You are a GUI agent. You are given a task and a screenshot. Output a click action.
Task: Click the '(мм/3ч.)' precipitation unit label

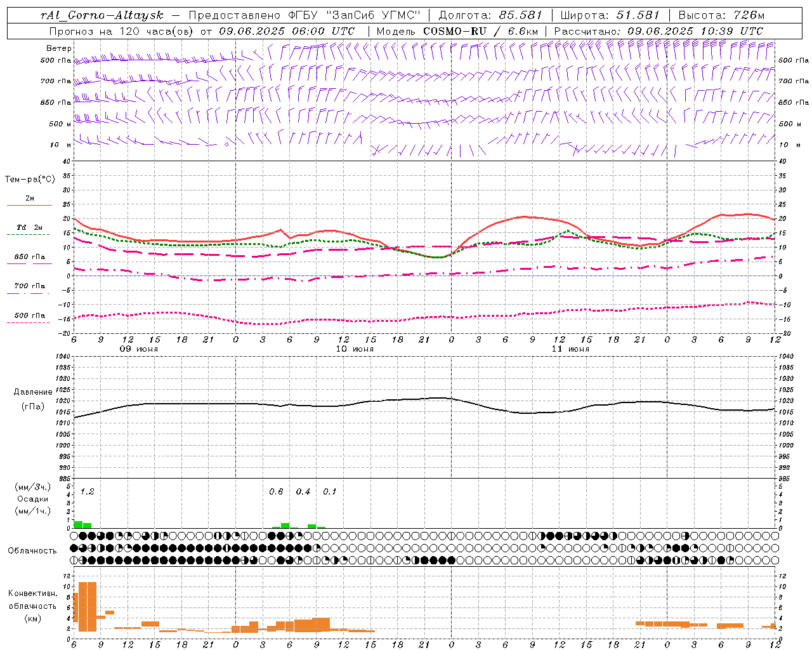(x=33, y=487)
